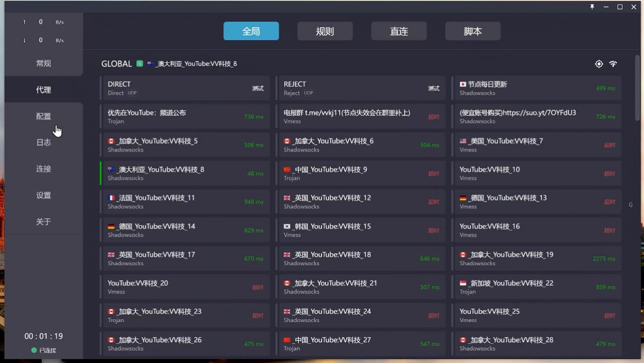Image resolution: width=644 pixels, height=363 pixels.
Task: Click the green connected status indicator
Action: [x=34, y=350]
